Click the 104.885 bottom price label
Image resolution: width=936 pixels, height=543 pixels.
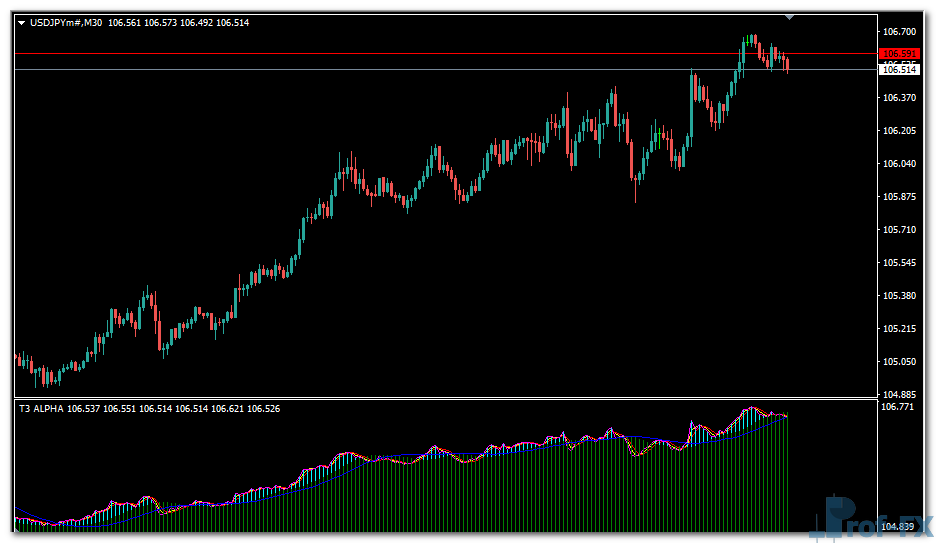pos(899,394)
